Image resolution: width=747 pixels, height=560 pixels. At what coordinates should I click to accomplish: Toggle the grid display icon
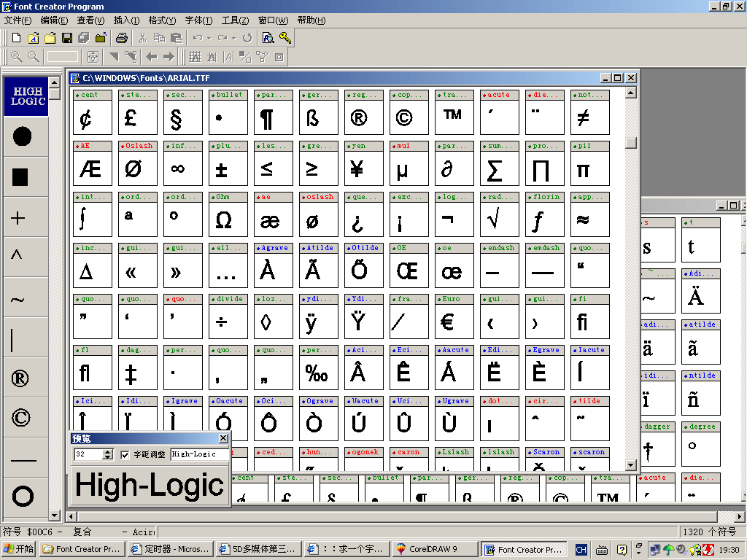coord(195,57)
